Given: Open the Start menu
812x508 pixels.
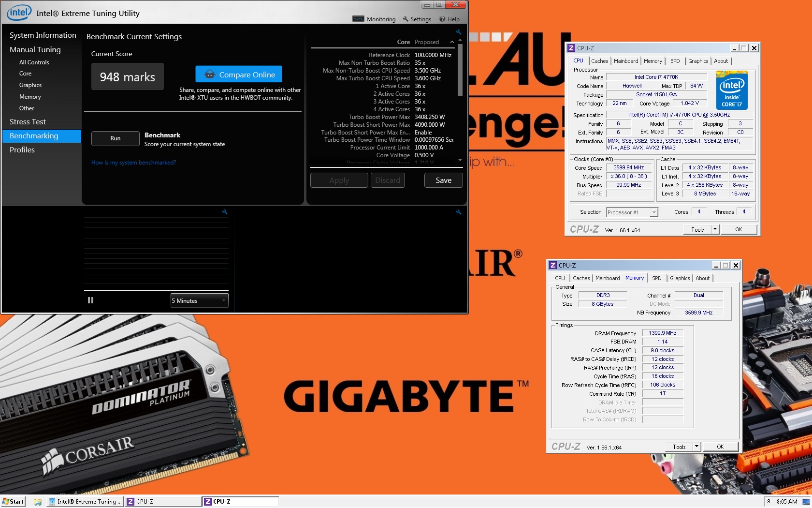Looking at the screenshot, I should pyautogui.click(x=13, y=502).
